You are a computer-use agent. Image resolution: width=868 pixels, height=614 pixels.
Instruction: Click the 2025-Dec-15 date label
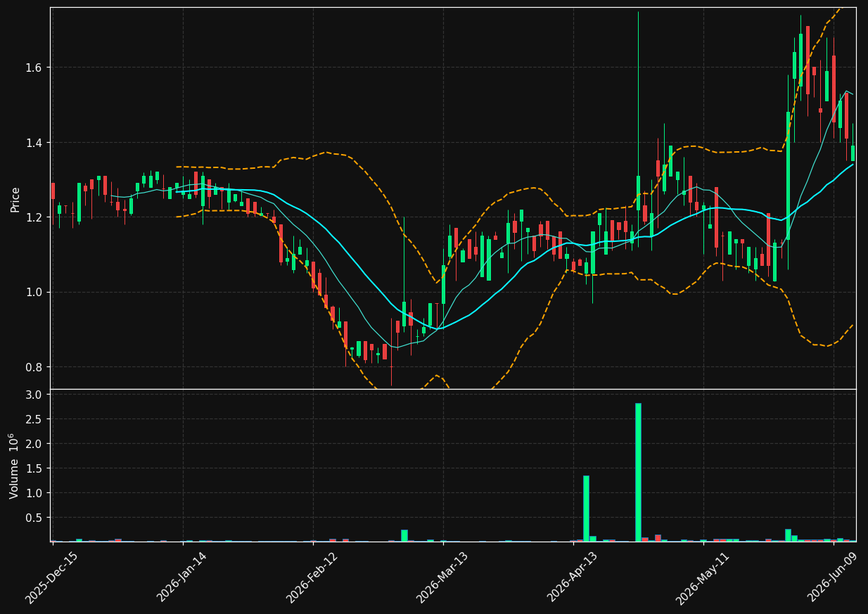[x=51, y=578]
